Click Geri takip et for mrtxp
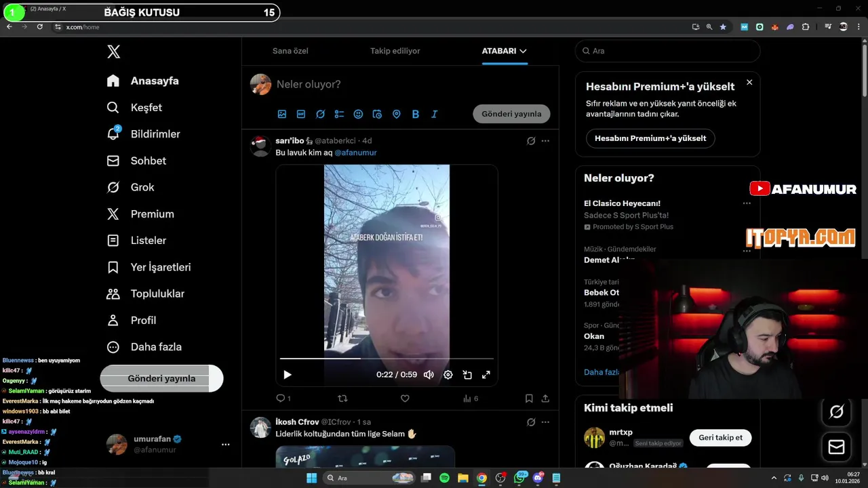Viewport: 868px width, 488px height. tap(720, 437)
